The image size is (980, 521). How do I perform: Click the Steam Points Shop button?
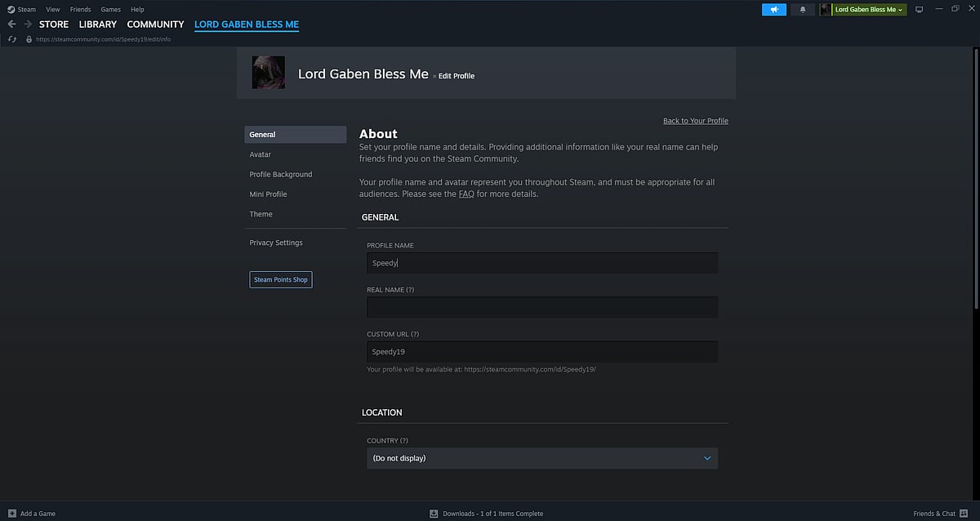tap(281, 280)
